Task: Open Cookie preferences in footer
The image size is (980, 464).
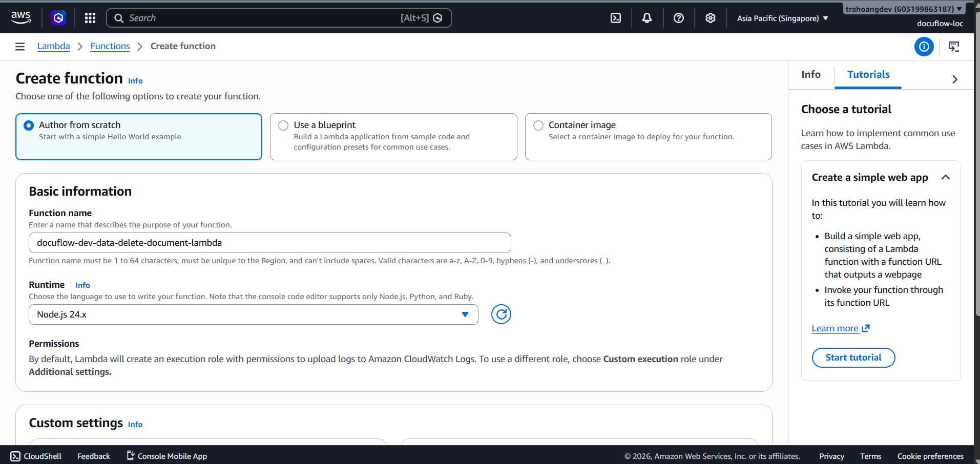Action: click(930, 456)
